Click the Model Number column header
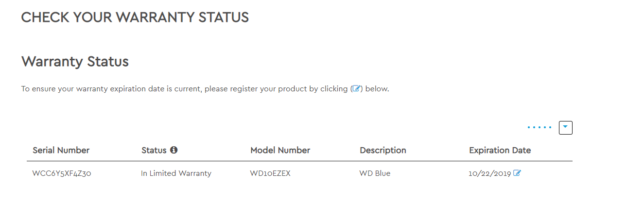The width and height of the screenshot is (644, 206). tap(280, 150)
